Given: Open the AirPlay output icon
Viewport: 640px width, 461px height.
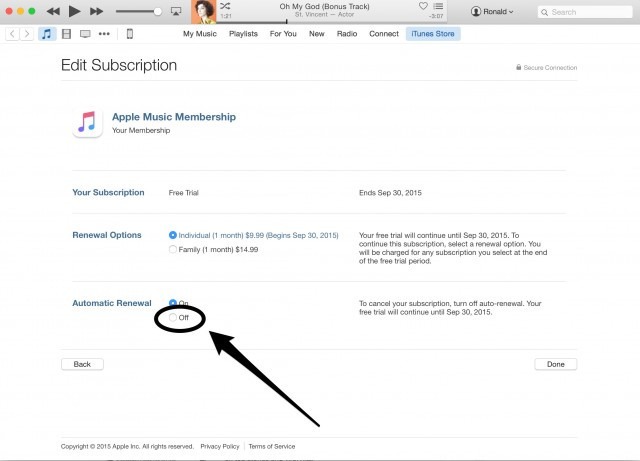Looking at the screenshot, I should [176, 11].
